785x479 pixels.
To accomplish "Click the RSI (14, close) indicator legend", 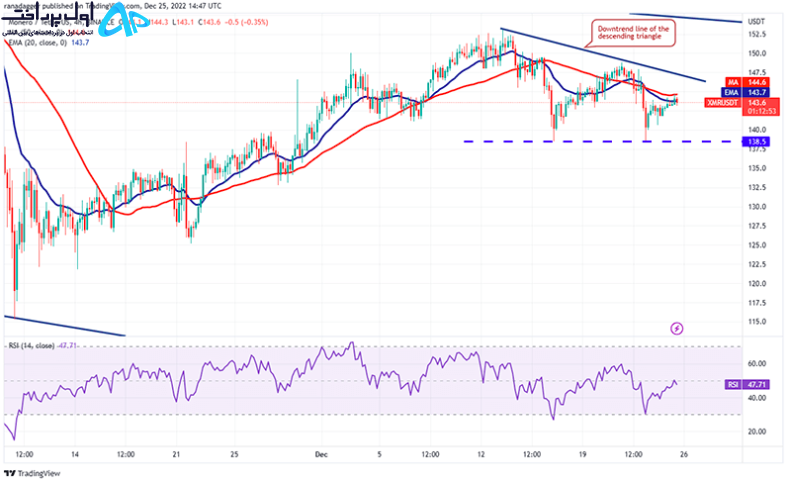I will tap(42, 346).
